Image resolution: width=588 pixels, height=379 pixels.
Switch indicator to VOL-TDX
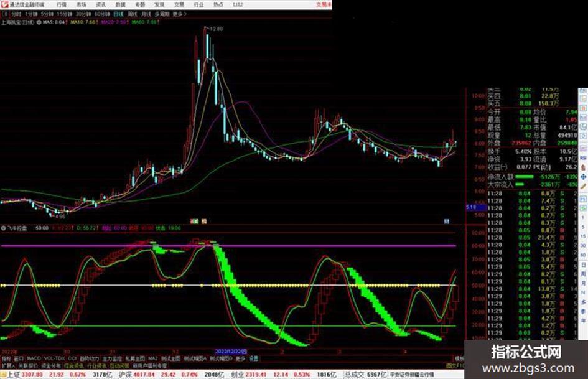[x=55, y=358]
